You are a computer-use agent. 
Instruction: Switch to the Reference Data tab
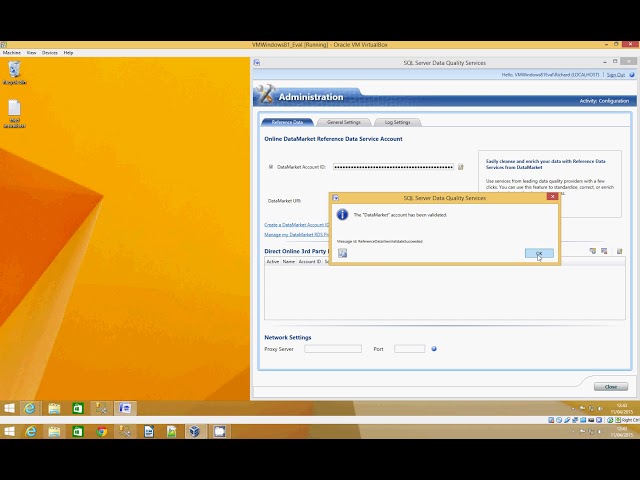(287, 122)
